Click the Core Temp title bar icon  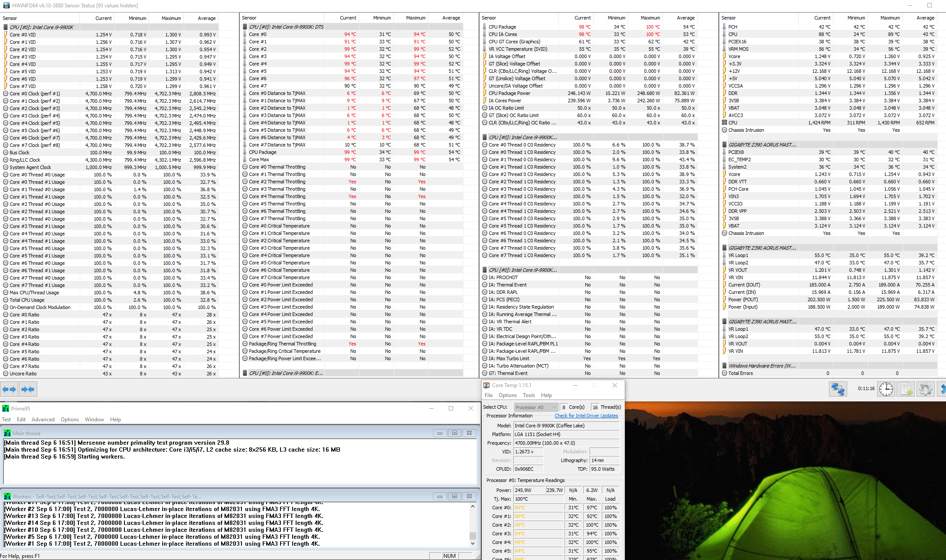(x=486, y=385)
